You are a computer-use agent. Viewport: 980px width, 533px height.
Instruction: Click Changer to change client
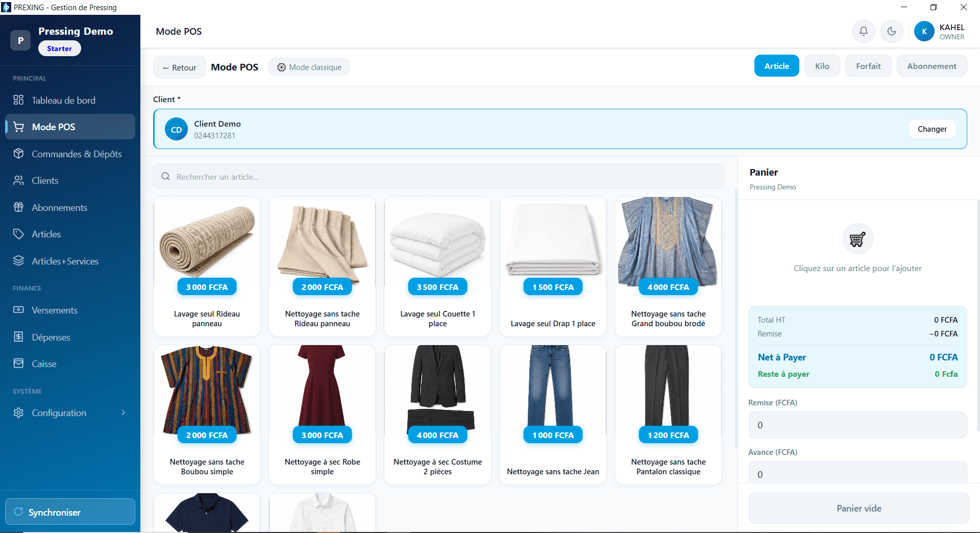click(x=932, y=129)
